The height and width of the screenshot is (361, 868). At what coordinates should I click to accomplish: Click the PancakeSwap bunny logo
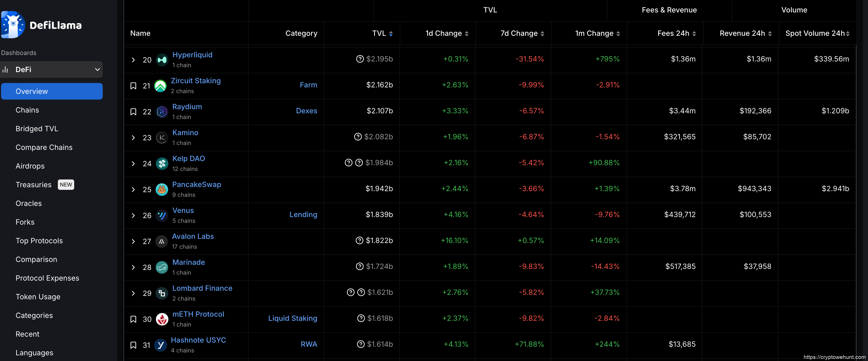162,190
